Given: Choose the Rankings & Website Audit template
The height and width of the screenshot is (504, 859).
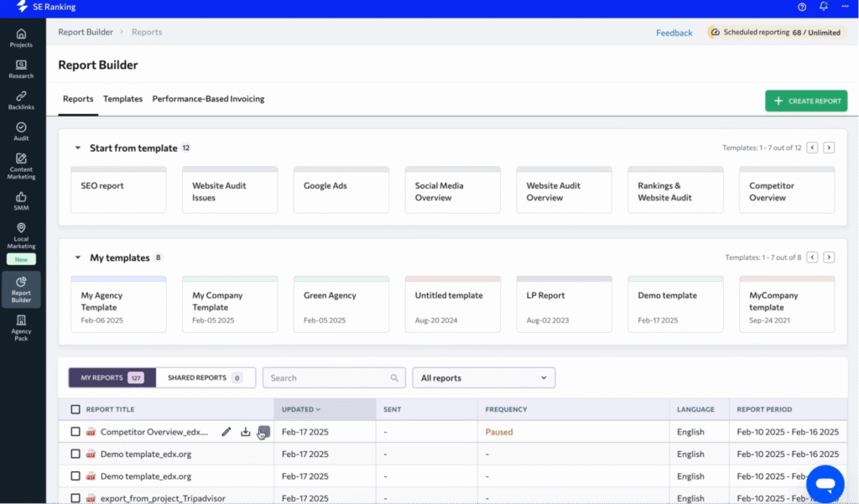Looking at the screenshot, I should pos(675,190).
